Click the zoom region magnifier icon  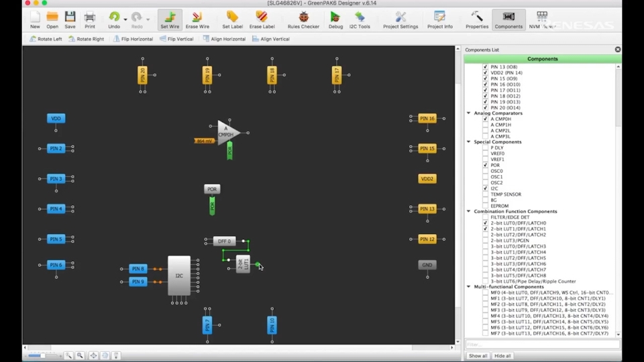click(x=80, y=355)
